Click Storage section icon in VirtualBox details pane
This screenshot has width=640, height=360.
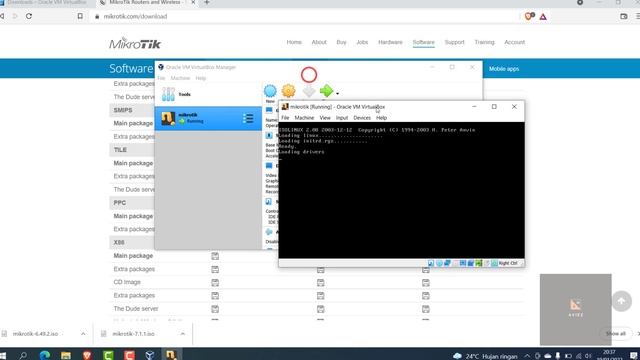click(269, 202)
